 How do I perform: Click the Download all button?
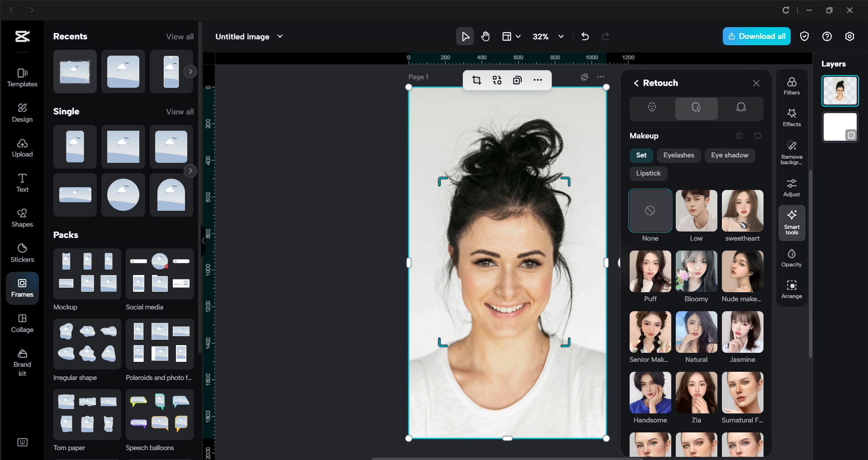[x=756, y=36]
